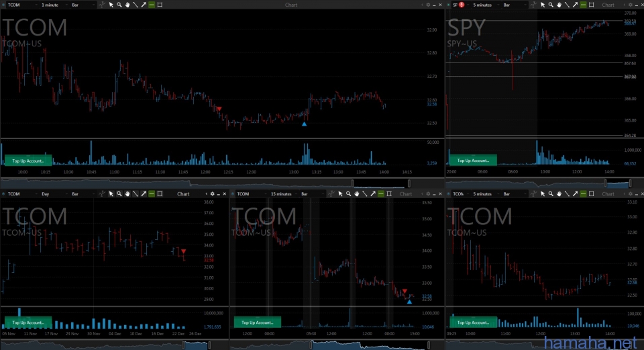Toggle link dot in TCOM 15 minutes chart toolbar
Viewport: 644px width, 350px height.
pos(233,193)
